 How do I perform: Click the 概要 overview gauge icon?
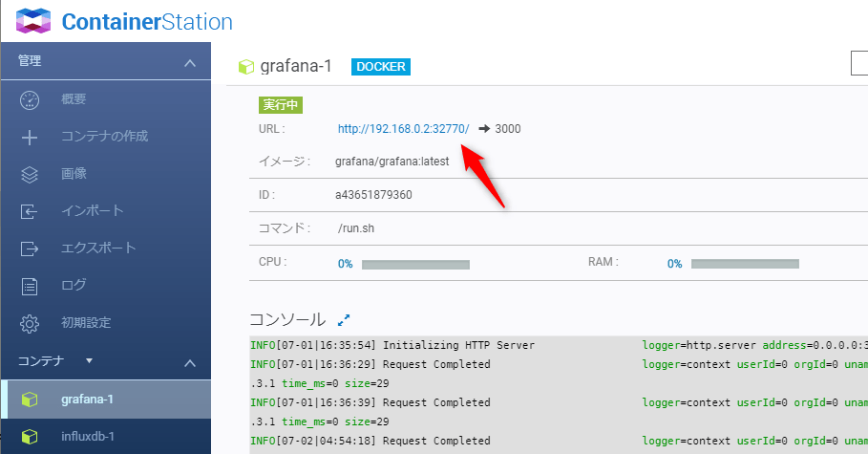30,99
